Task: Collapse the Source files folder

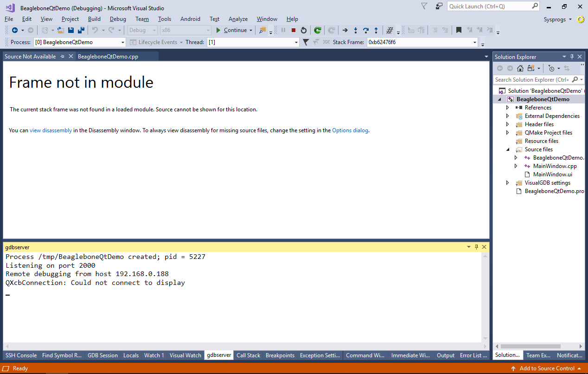Action: (x=508, y=149)
